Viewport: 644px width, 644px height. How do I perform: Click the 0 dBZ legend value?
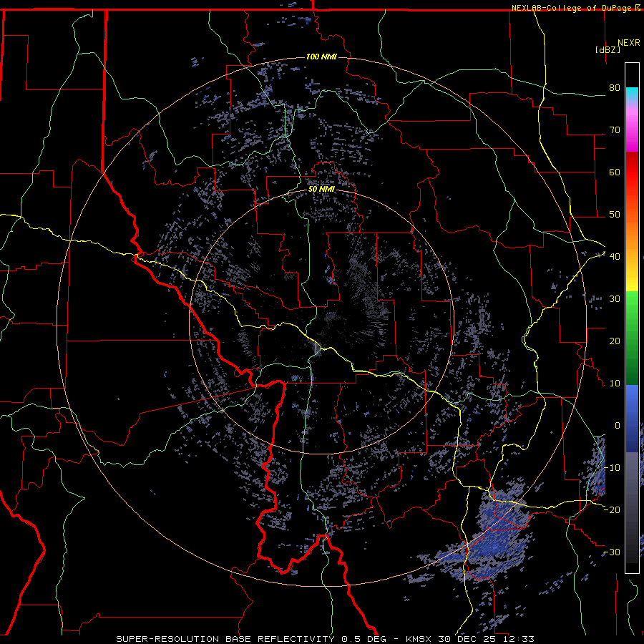tap(618, 426)
